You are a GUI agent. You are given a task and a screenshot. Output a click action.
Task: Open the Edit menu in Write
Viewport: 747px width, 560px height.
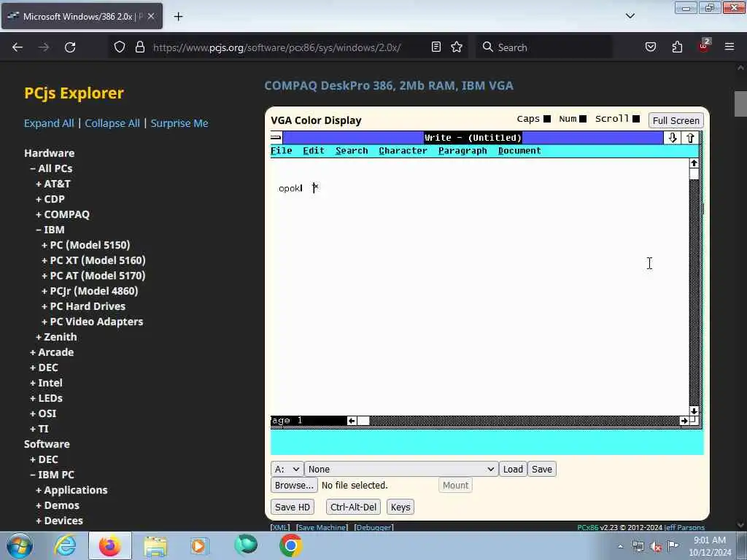pyautogui.click(x=314, y=150)
